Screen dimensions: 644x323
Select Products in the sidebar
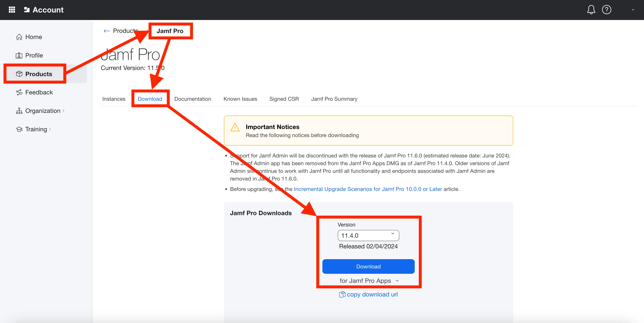(39, 74)
